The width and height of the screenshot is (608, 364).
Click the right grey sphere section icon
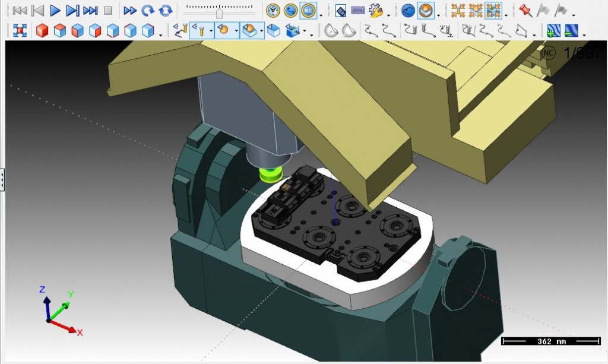coord(349,31)
